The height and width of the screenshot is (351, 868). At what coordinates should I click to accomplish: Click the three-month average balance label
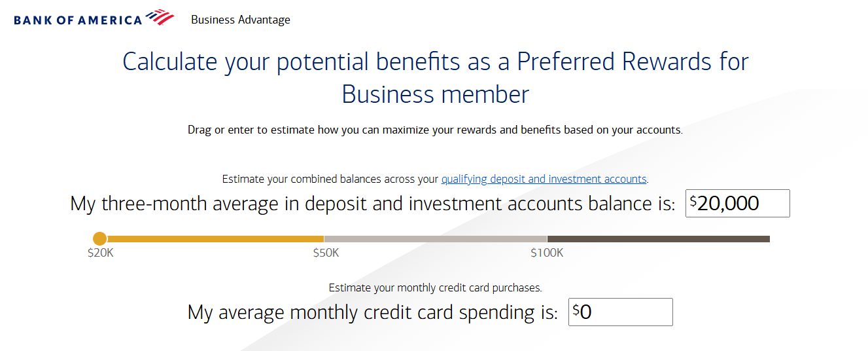click(372, 204)
